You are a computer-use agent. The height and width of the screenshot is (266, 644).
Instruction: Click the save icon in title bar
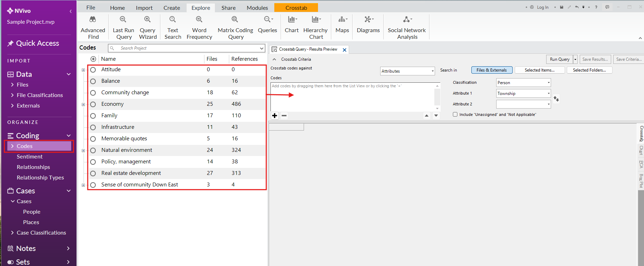click(562, 7)
